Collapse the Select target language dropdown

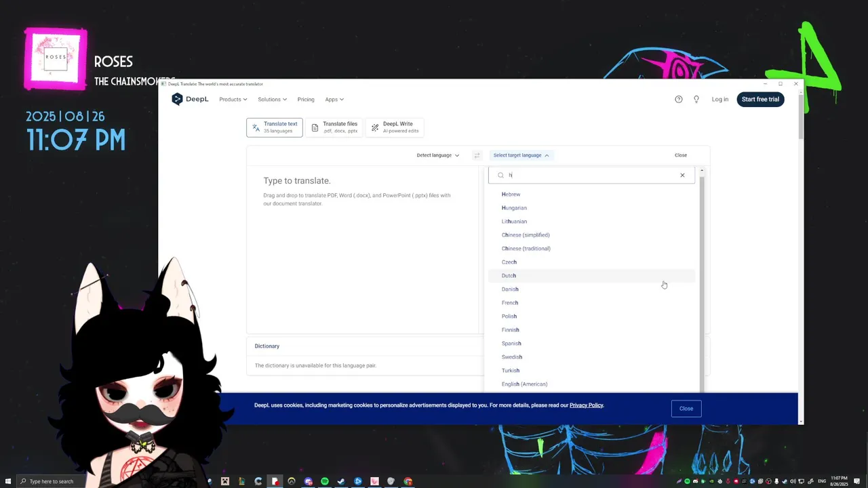(x=521, y=155)
